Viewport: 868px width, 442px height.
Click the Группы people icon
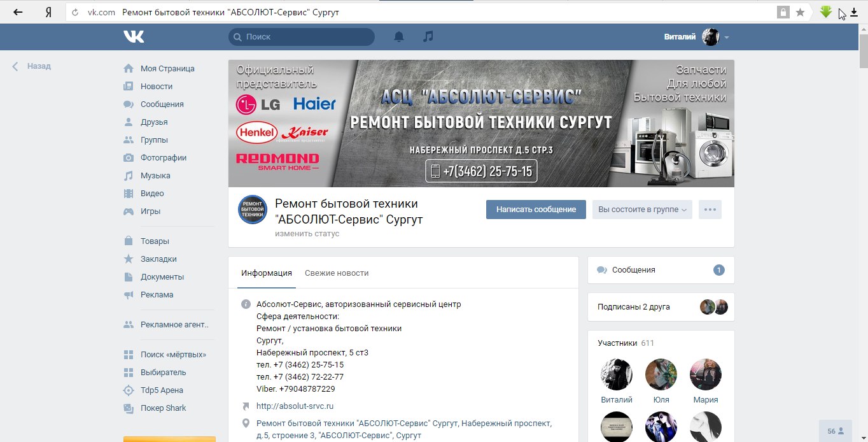pos(129,140)
